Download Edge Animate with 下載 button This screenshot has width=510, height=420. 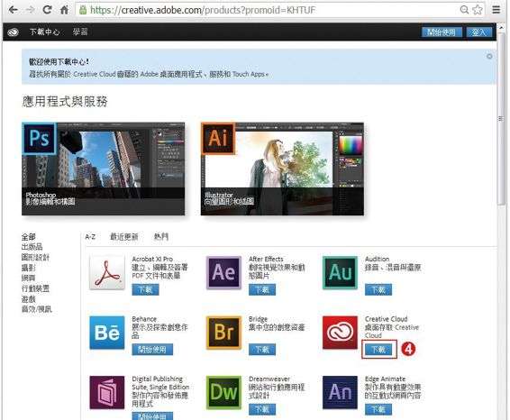tap(378, 409)
